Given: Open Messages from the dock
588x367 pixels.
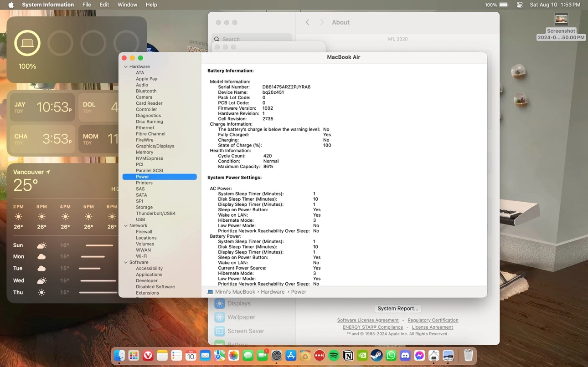Looking at the screenshot, I should coord(248,355).
